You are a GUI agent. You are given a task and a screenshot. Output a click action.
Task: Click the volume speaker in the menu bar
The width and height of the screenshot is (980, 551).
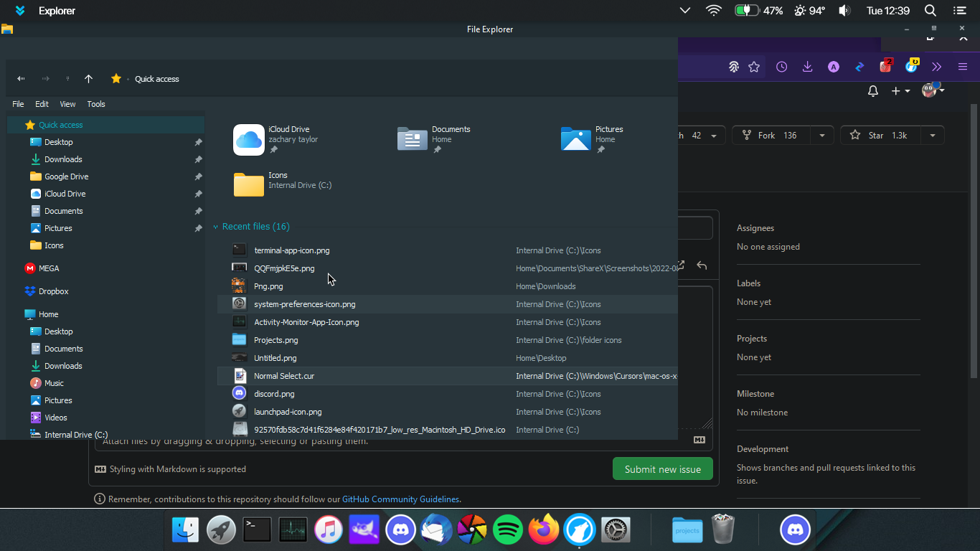click(x=844, y=11)
